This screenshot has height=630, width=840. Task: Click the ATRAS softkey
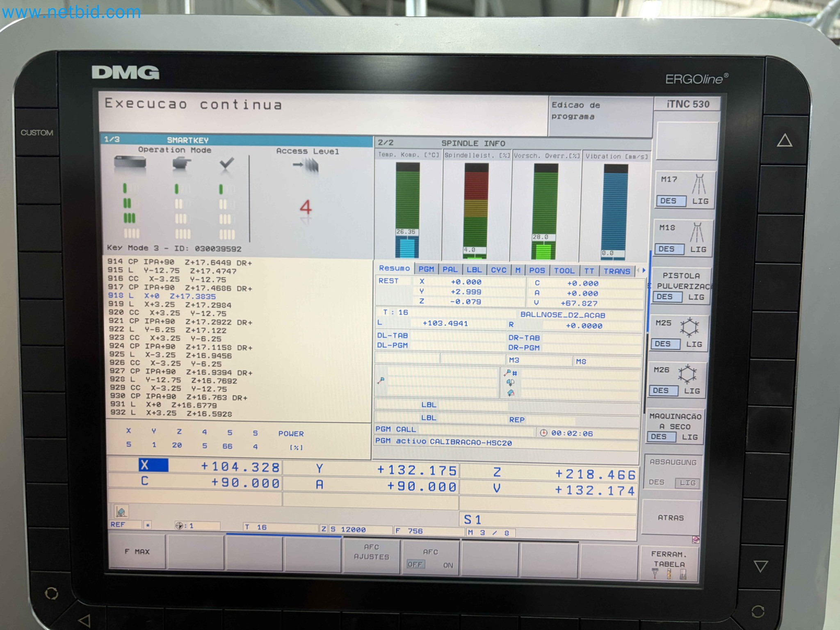671,518
